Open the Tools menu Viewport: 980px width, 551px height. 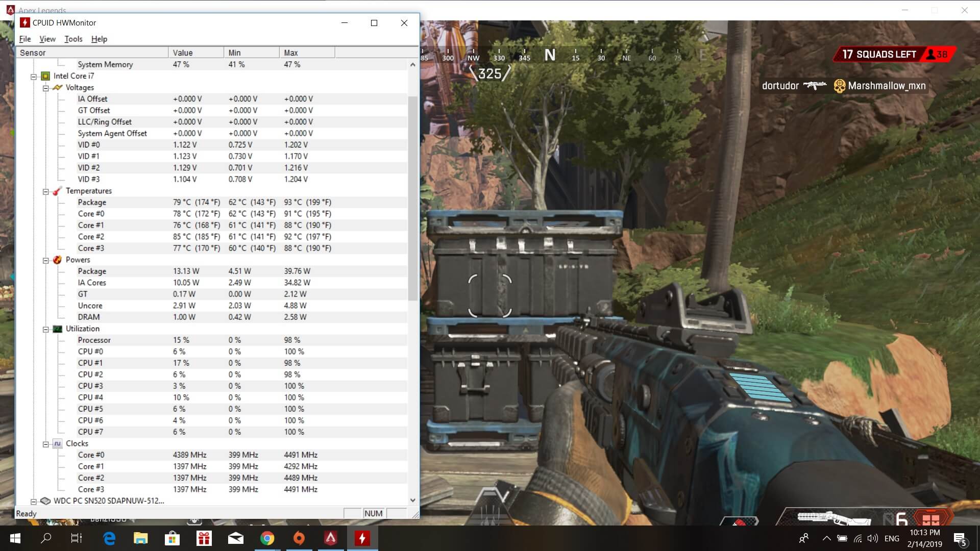pyautogui.click(x=73, y=39)
